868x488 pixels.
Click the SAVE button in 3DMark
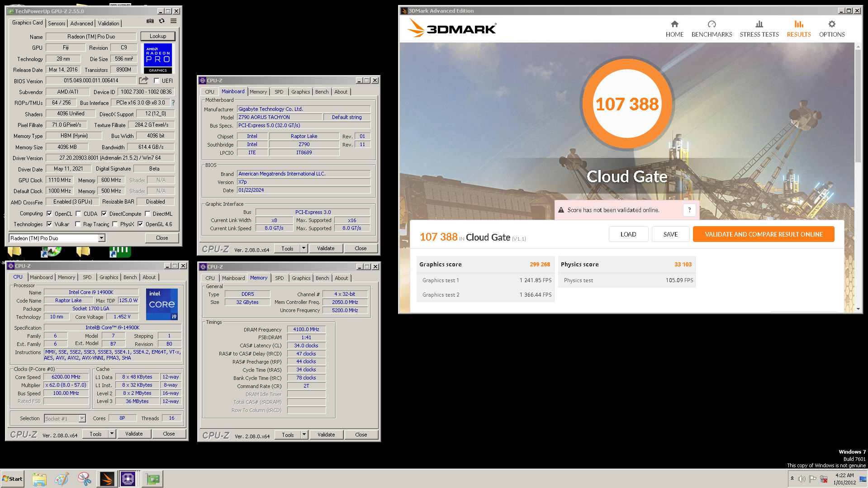[x=670, y=234]
